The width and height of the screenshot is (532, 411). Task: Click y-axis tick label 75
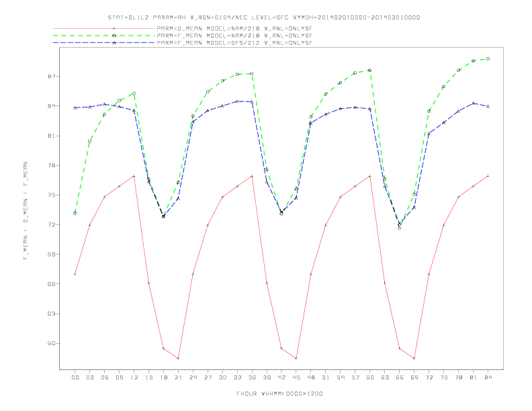pyautogui.click(x=51, y=195)
